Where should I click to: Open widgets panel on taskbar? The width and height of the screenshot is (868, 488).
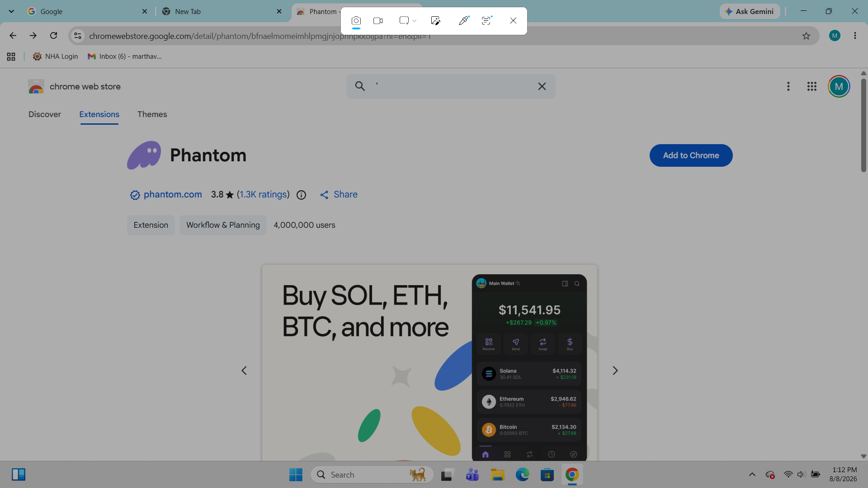(19, 474)
